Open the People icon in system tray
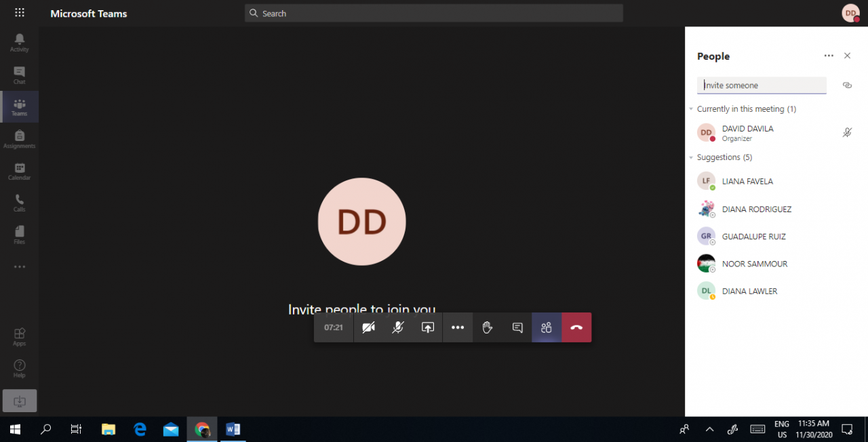 [684, 429]
